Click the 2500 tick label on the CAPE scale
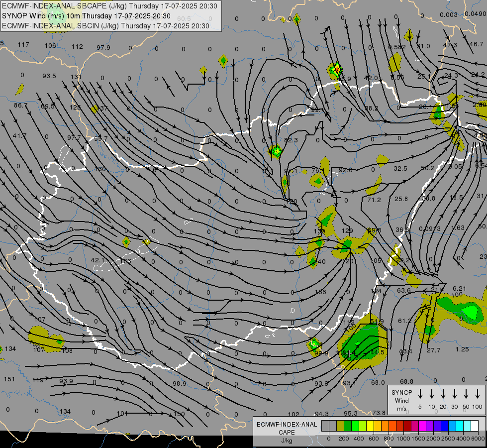 click(x=448, y=439)
